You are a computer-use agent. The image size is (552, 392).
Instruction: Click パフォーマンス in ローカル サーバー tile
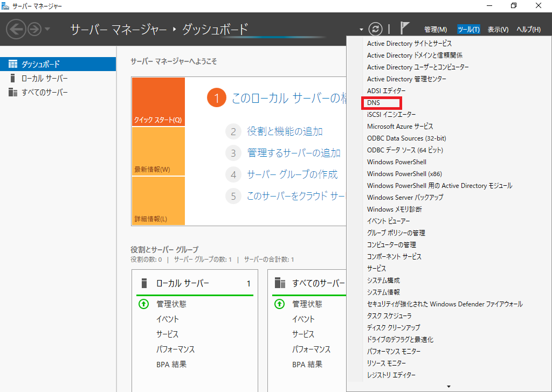175,349
